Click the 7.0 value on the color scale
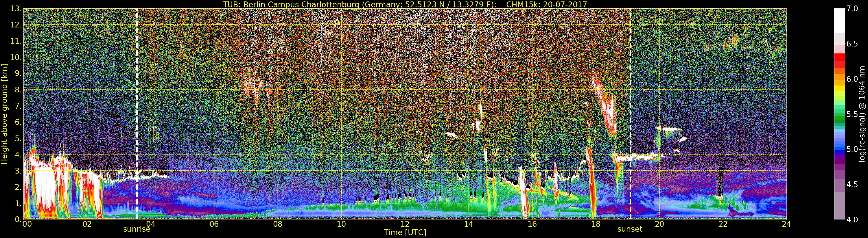868x238 pixels. point(852,9)
